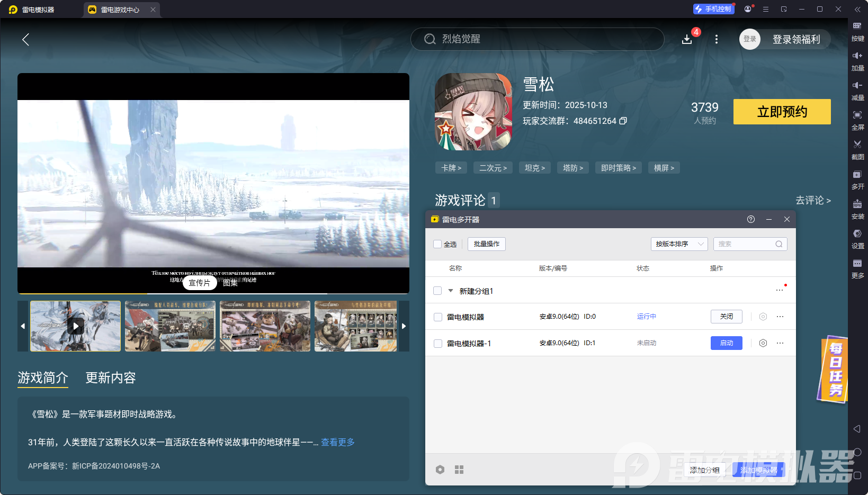
Task: Switch to the 更新内容 tab
Action: [x=110, y=377]
